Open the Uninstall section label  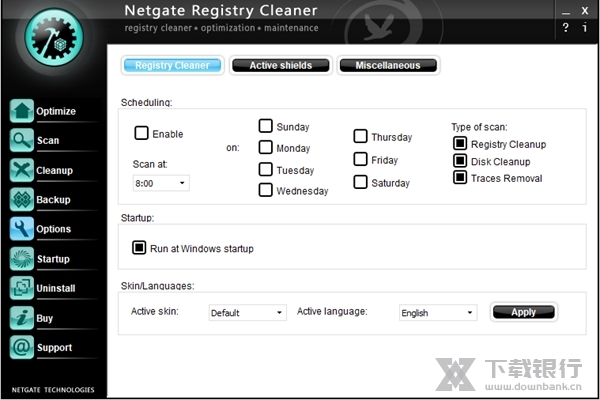tap(56, 288)
